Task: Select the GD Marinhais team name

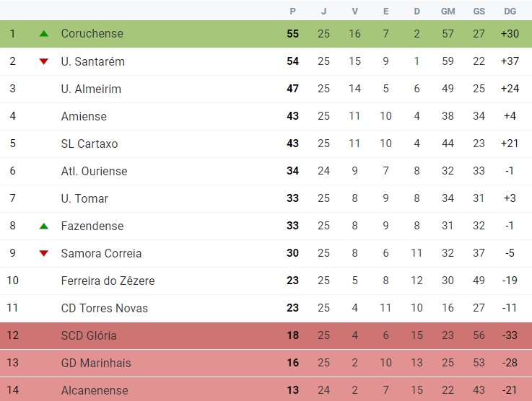Action: (x=96, y=363)
